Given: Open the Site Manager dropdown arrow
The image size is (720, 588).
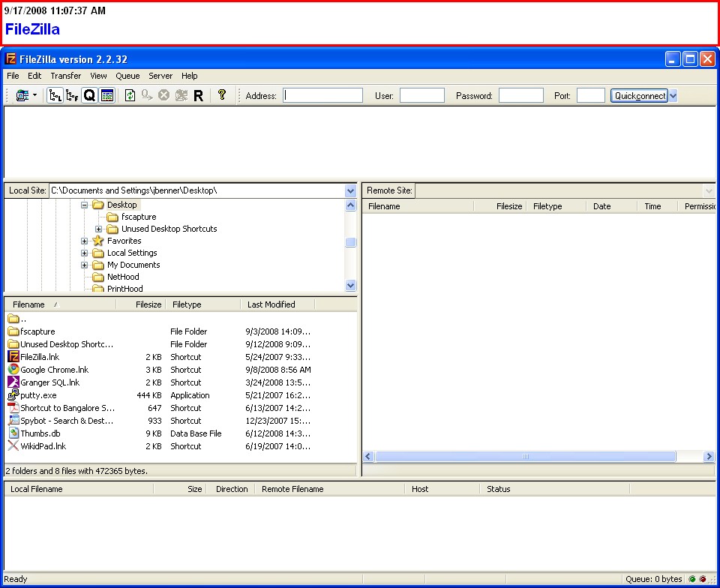Looking at the screenshot, I should (x=35, y=95).
